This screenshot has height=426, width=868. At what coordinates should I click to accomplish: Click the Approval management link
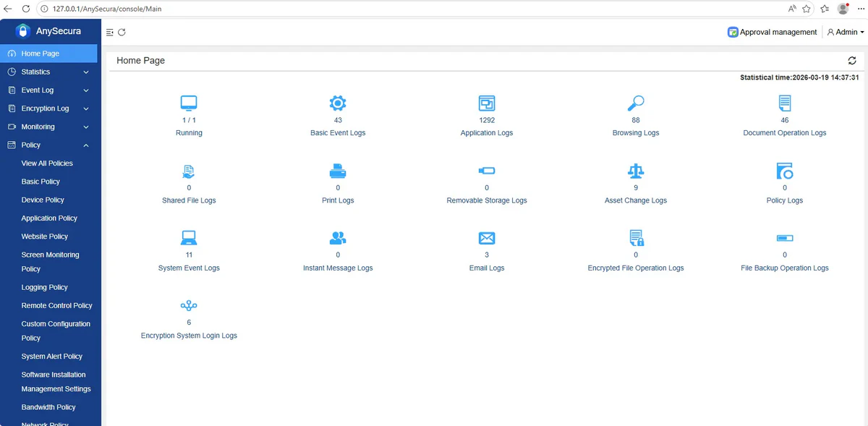tap(778, 32)
